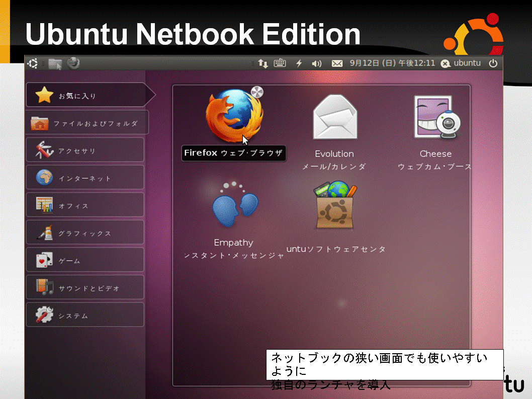Viewport: 532px width, 399px height.
Task: Open the Evolution mail application
Action: [334, 117]
